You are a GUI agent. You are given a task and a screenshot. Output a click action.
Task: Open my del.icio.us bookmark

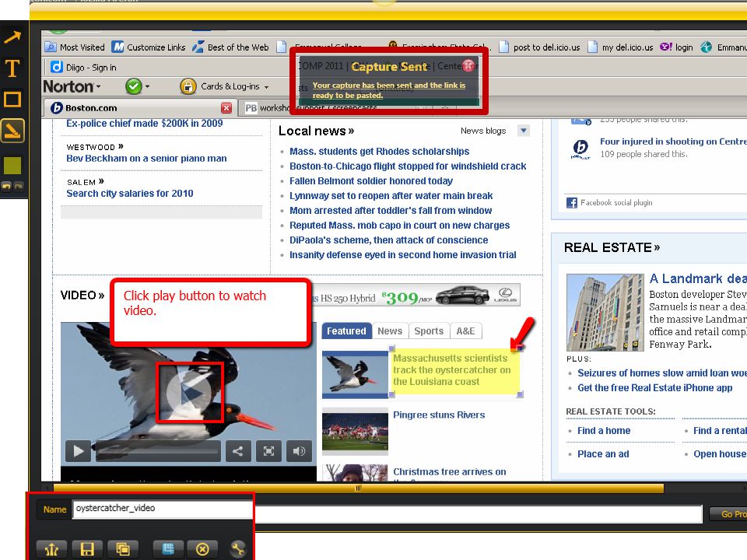point(620,47)
